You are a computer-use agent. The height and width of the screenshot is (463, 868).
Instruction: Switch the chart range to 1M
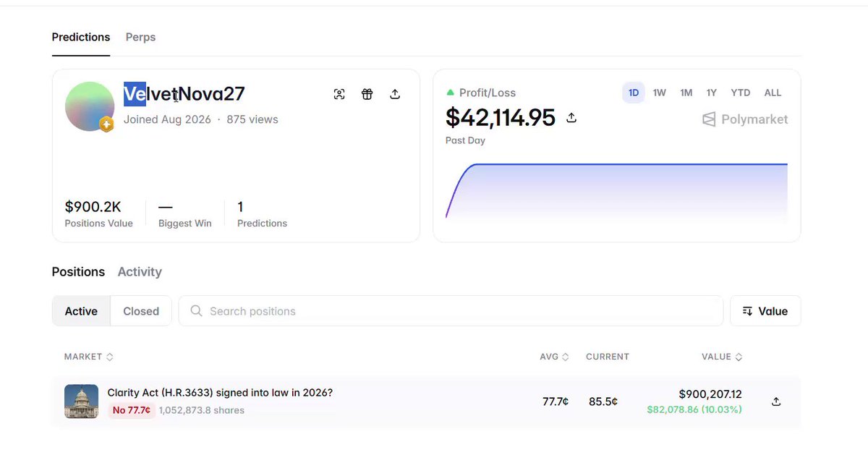[686, 93]
